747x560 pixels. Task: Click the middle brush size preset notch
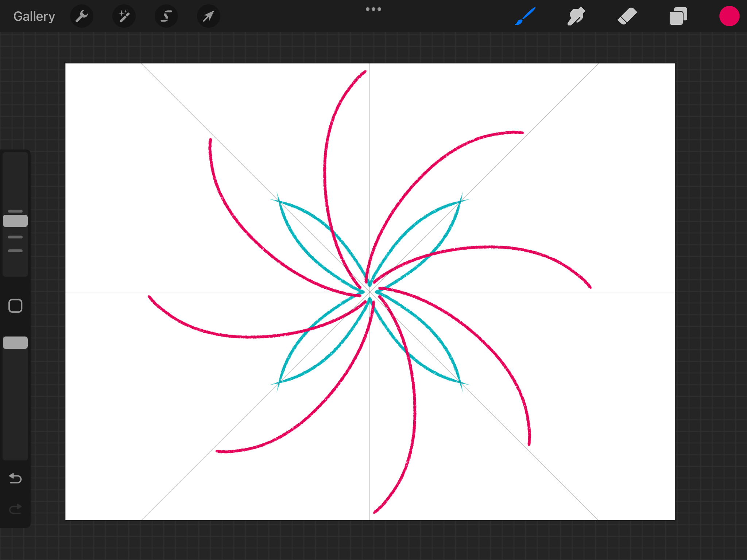tap(15, 237)
